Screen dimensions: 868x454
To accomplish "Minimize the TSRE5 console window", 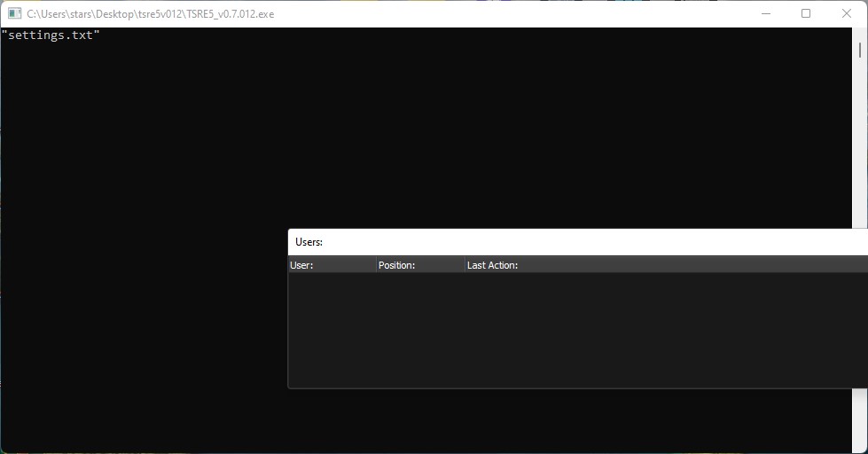I will coord(765,13).
